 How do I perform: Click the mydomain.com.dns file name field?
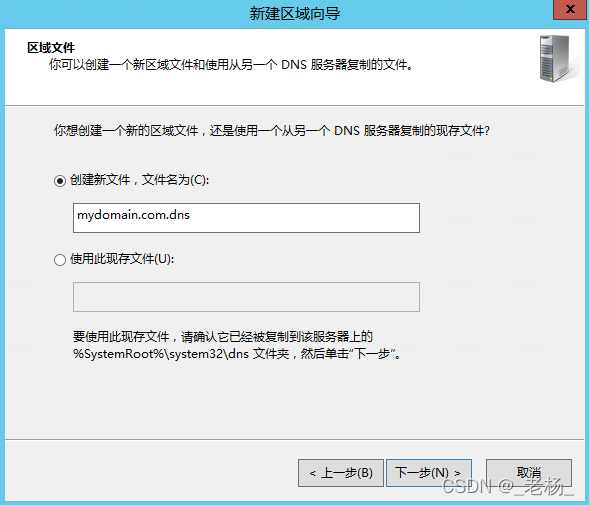click(246, 218)
